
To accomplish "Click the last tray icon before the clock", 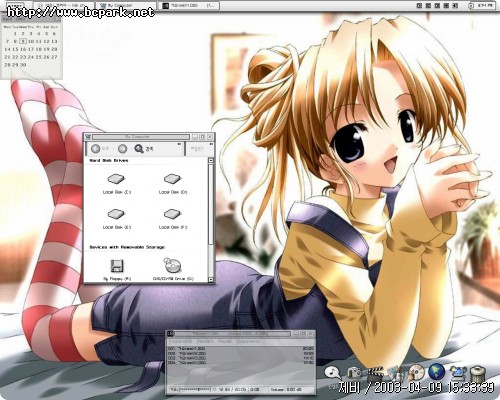I will (x=455, y=5).
